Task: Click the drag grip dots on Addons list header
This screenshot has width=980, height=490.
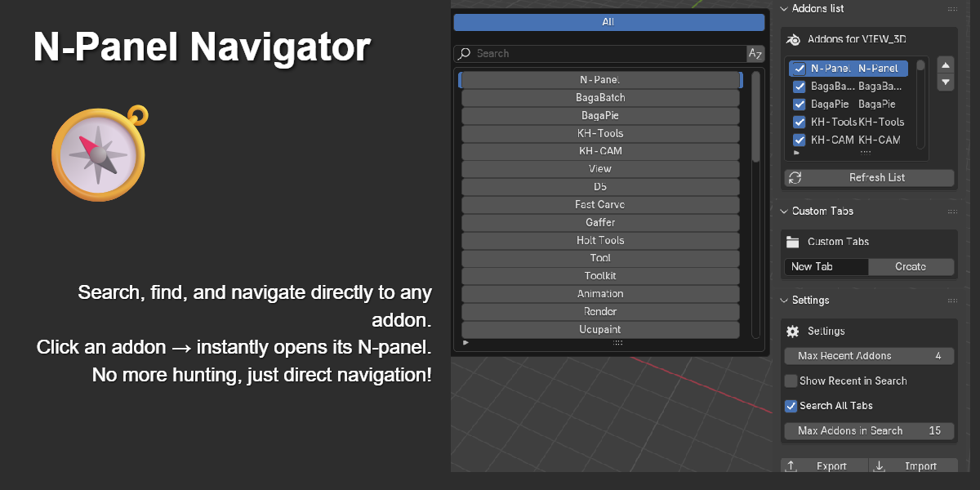Action: 952,8
